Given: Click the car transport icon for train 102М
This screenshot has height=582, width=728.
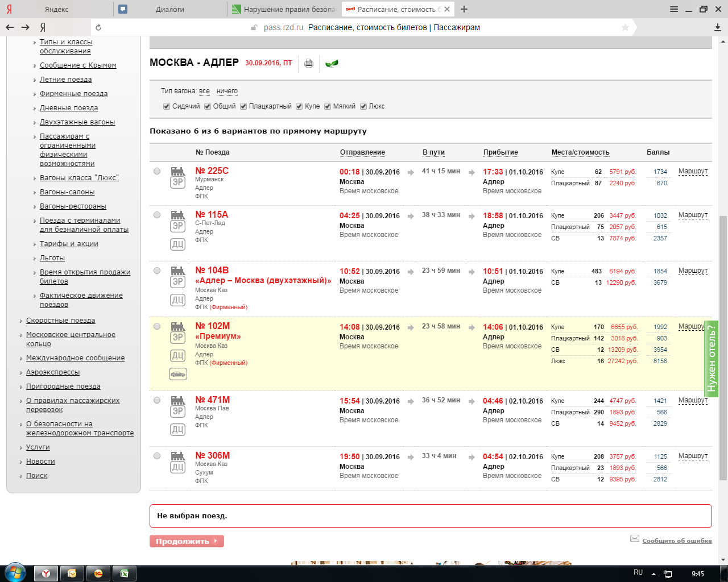Looking at the screenshot, I should coord(178,374).
